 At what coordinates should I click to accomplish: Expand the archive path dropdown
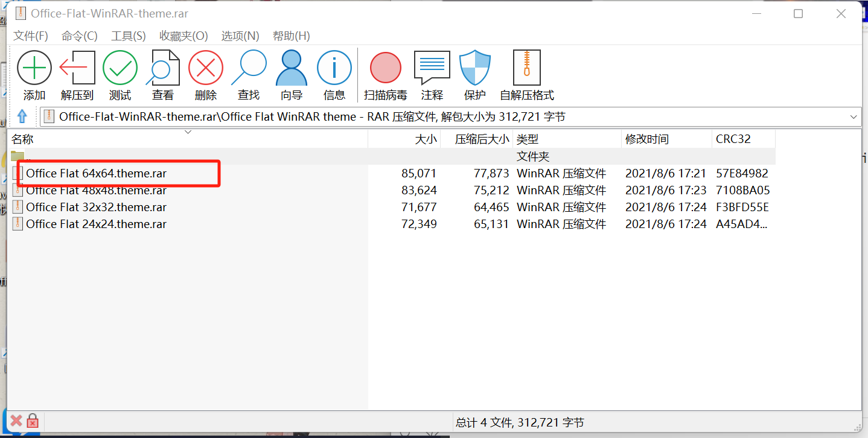point(854,117)
